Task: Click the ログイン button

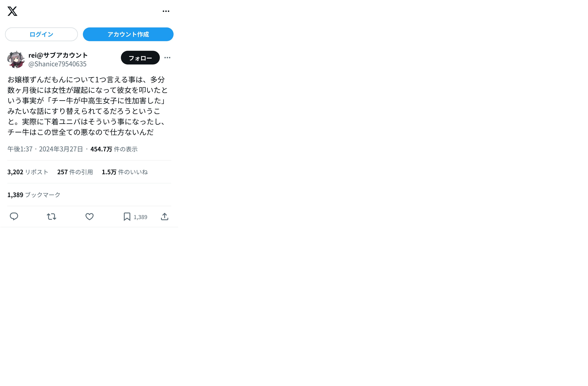Action: click(x=41, y=34)
